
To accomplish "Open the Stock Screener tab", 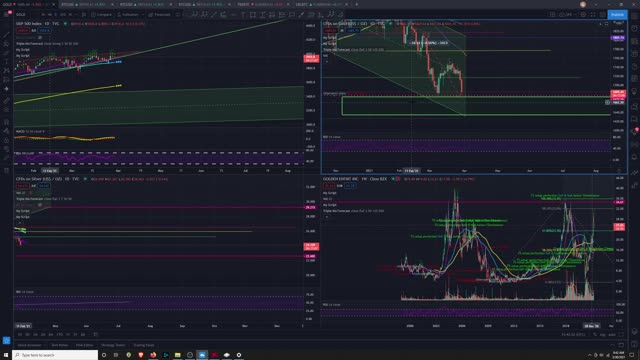I will point(29,345).
